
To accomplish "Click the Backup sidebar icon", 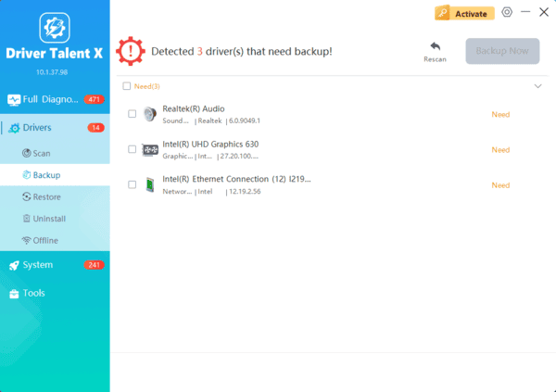I will coord(26,175).
